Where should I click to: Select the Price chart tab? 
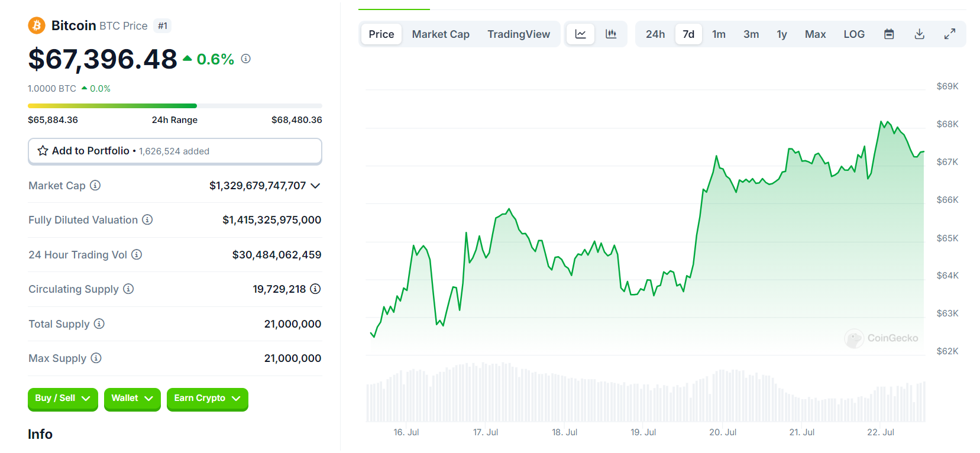tap(381, 34)
